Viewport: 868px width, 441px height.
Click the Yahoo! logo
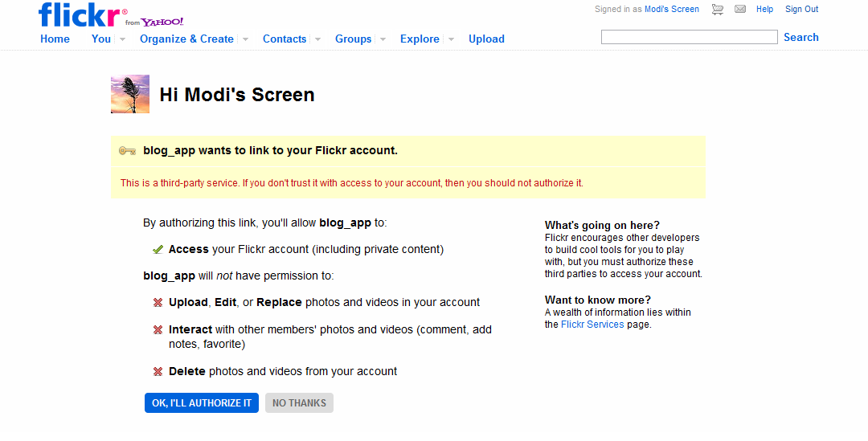(162, 22)
